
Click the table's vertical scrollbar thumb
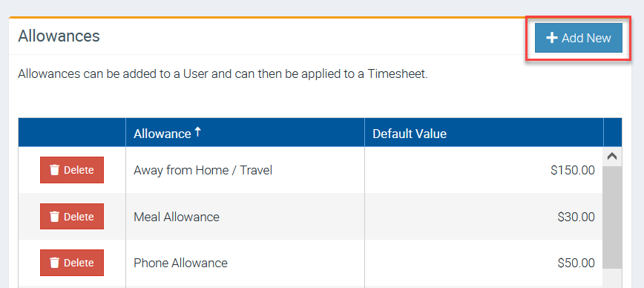612,217
